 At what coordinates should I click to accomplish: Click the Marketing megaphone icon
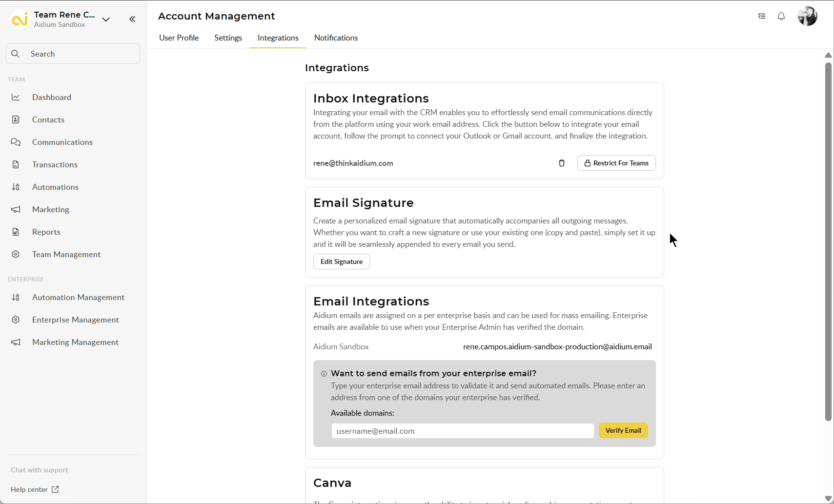[x=16, y=209]
